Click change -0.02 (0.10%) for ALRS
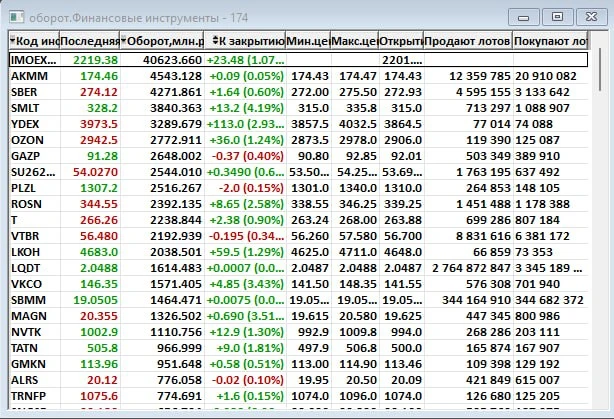 248,380
